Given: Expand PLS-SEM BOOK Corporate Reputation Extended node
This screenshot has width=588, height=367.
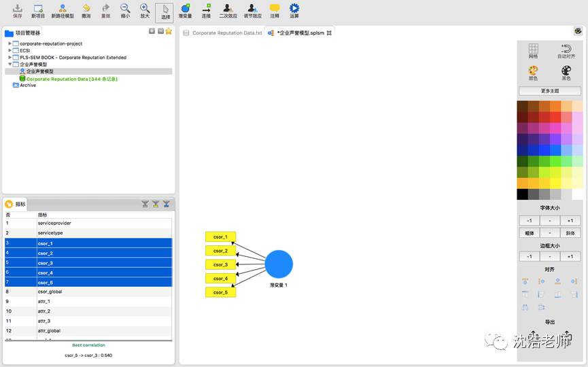Looking at the screenshot, I should pos(10,57).
